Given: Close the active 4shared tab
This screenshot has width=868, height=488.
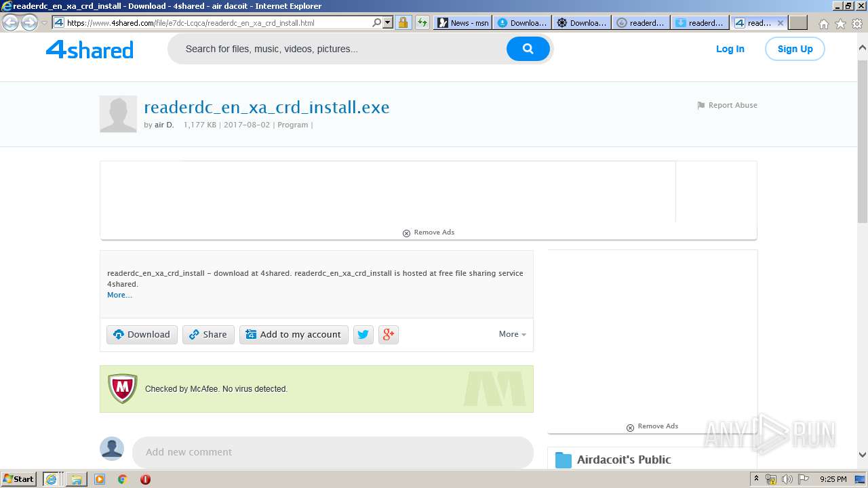Looking at the screenshot, I should [x=780, y=22].
